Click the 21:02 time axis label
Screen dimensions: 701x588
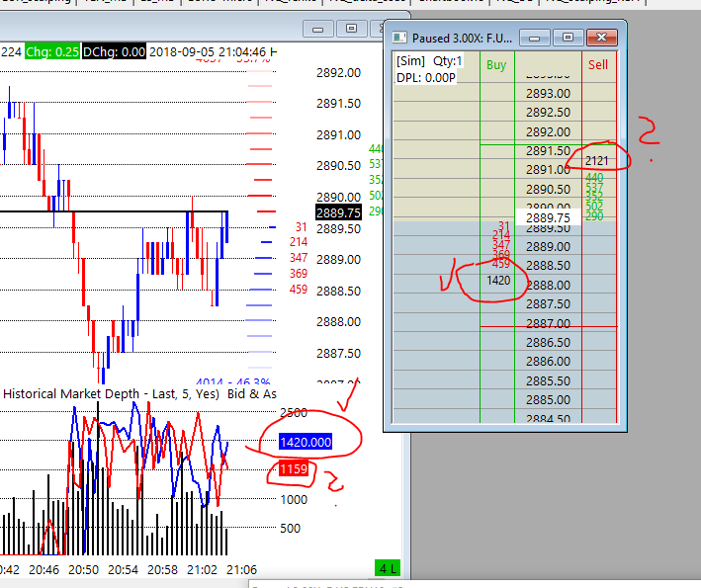click(202, 570)
